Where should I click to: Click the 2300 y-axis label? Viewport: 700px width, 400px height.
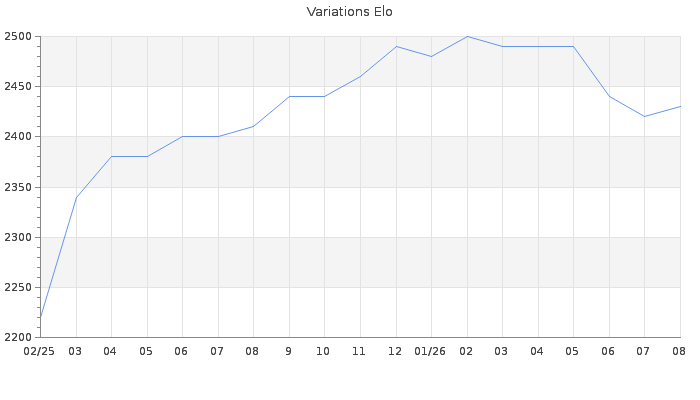(x=18, y=238)
